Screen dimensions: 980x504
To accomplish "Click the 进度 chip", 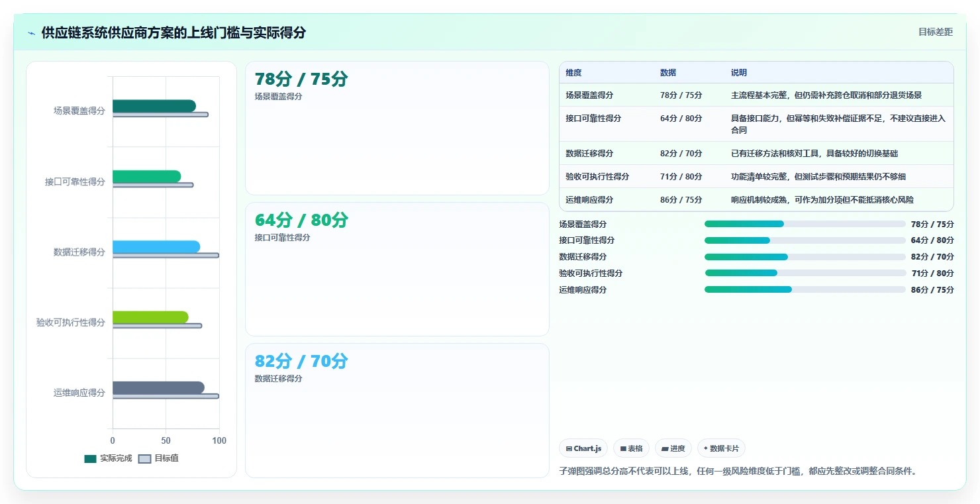I will coord(673,448).
